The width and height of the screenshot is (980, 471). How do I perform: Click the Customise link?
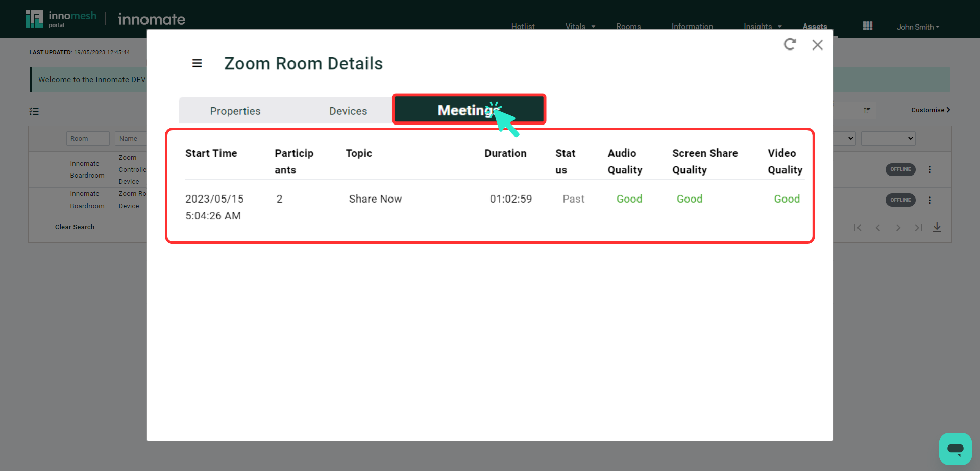(930, 110)
